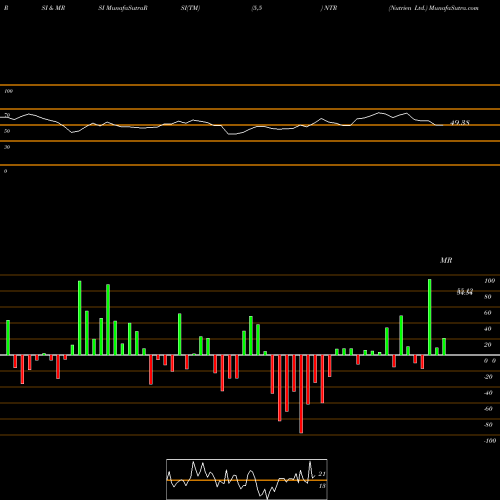Open the mini line chart thumbnail at bottom
Viewport: 500px width, 500px height.
(247, 479)
